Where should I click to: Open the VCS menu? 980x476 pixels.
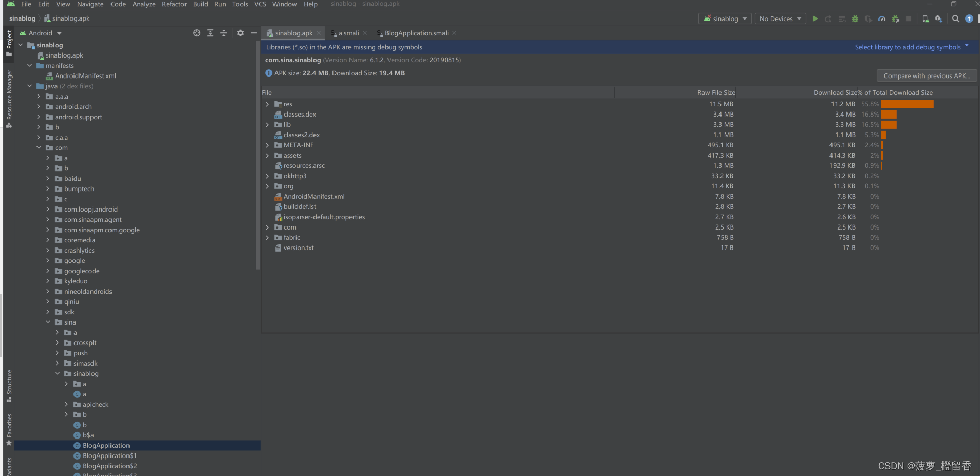pyautogui.click(x=261, y=4)
